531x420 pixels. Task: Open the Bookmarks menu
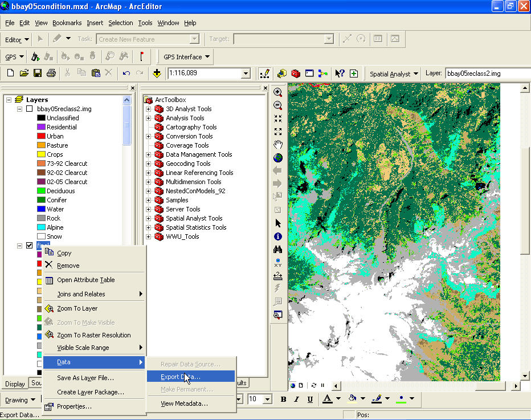click(67, 23)
